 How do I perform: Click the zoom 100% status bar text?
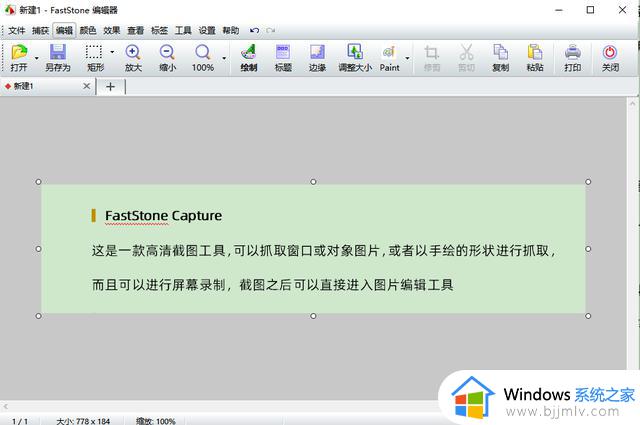pos(156,421)
